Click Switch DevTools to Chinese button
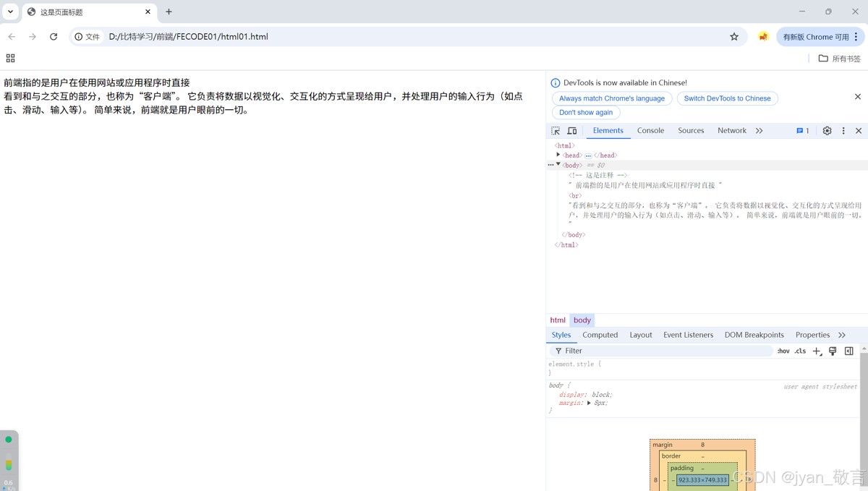 727,98
